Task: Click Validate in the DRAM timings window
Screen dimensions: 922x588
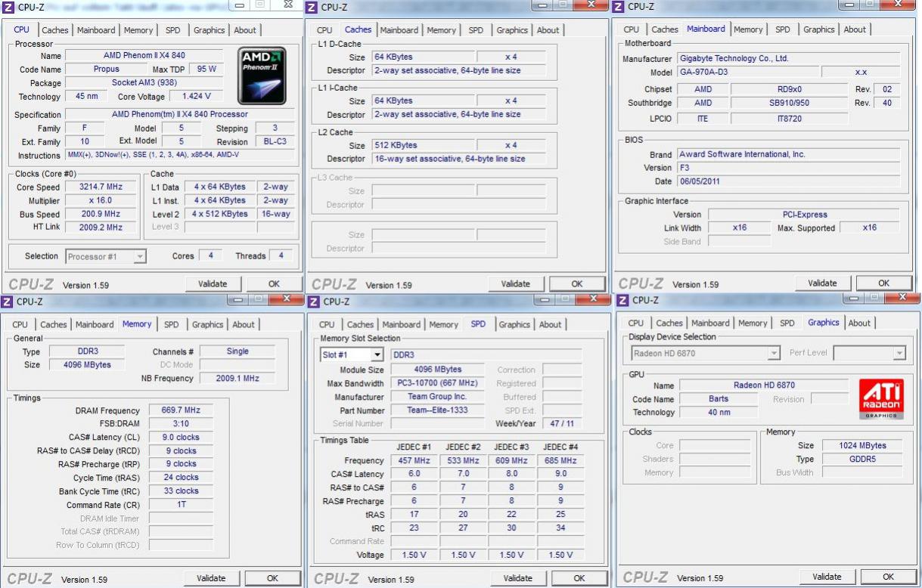Action: (x=211, y=577)
